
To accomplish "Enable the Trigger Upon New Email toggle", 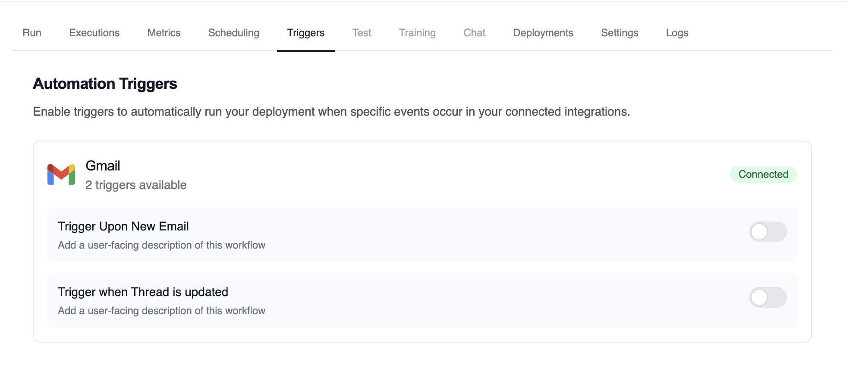I will coord(767,232).
